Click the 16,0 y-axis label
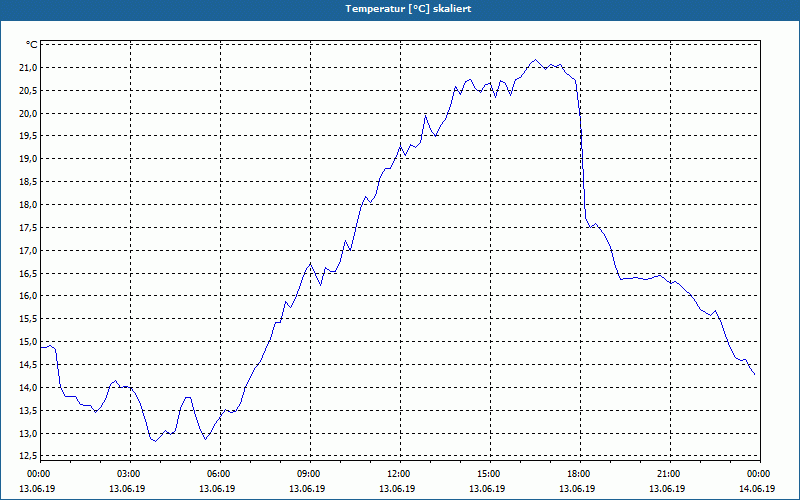800x500 pixels. pos(28,296)
